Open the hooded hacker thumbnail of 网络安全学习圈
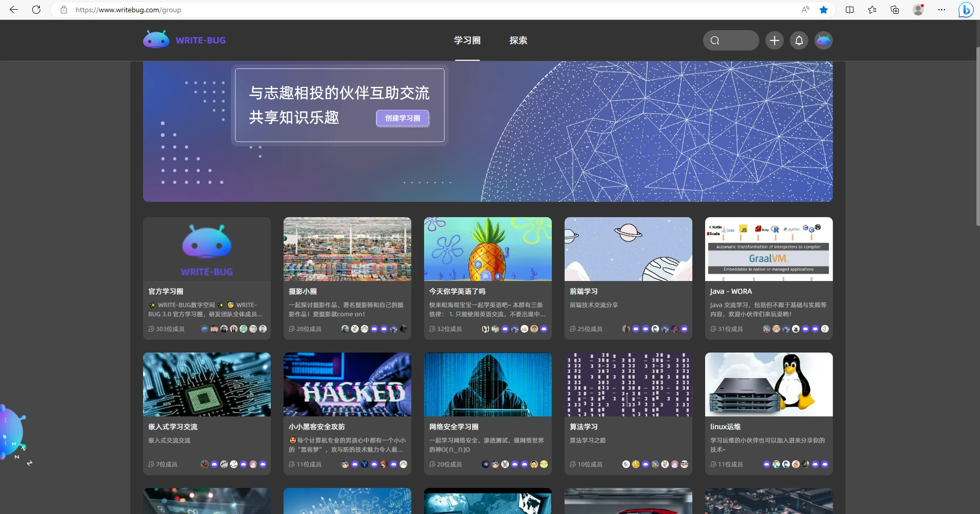Image resolution: width=980 pixels, height=514 pixels. click(488, 384)
